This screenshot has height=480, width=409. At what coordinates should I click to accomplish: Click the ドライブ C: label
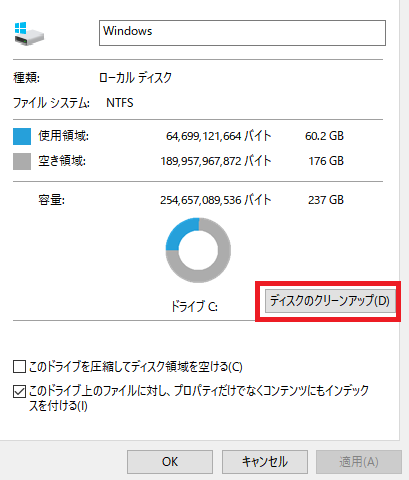pos(194,306)
